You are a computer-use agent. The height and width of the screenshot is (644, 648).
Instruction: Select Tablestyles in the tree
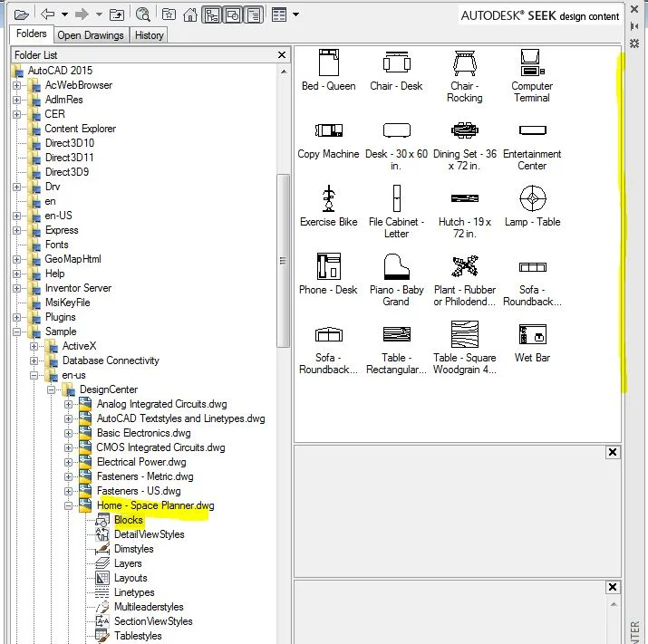coord(138,636)
